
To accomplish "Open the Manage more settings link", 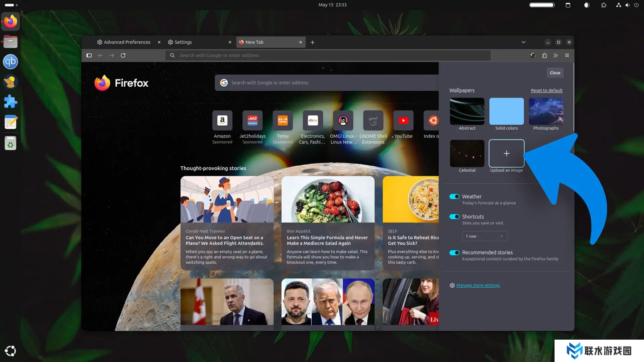I will (478, 285).
